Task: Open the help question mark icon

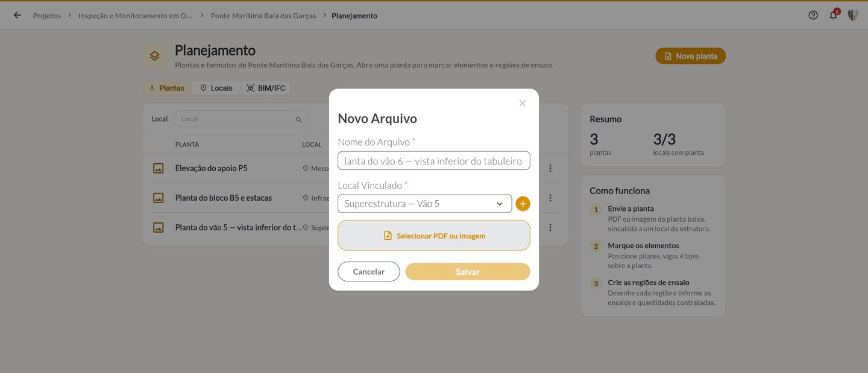Action: point(813,15)
